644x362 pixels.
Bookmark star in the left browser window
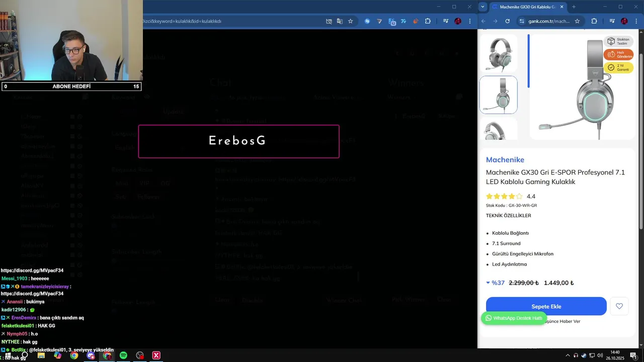tap(351, 21)
